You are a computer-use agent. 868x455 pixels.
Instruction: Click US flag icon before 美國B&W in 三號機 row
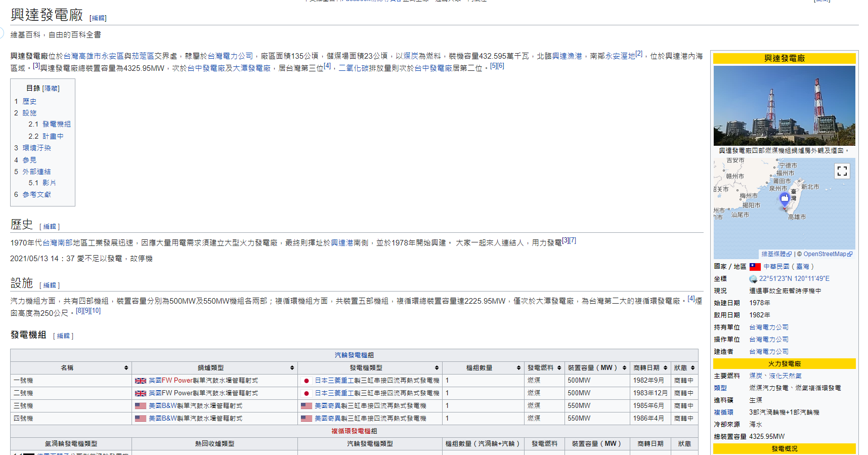click(141, 406)
